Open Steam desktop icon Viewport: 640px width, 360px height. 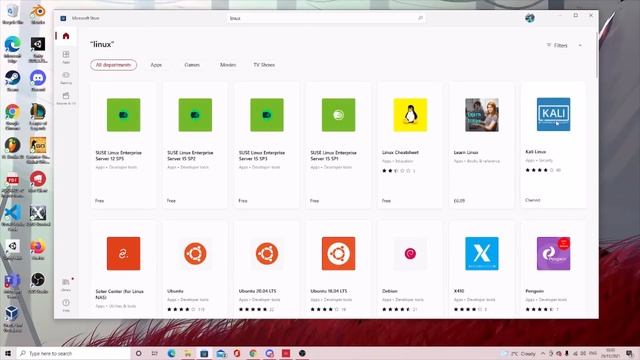tap(12, 80)
